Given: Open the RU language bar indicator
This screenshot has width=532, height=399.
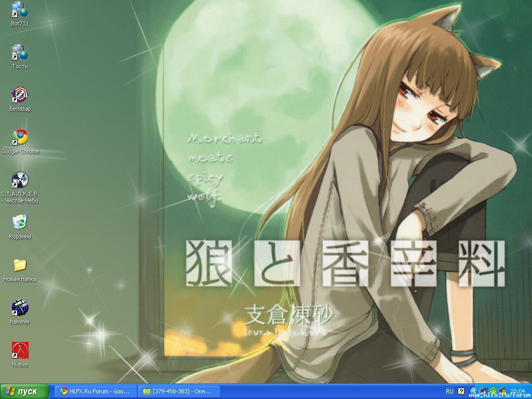Looking at the screenshot, I should pyautogui.click(x=449, y=391).
